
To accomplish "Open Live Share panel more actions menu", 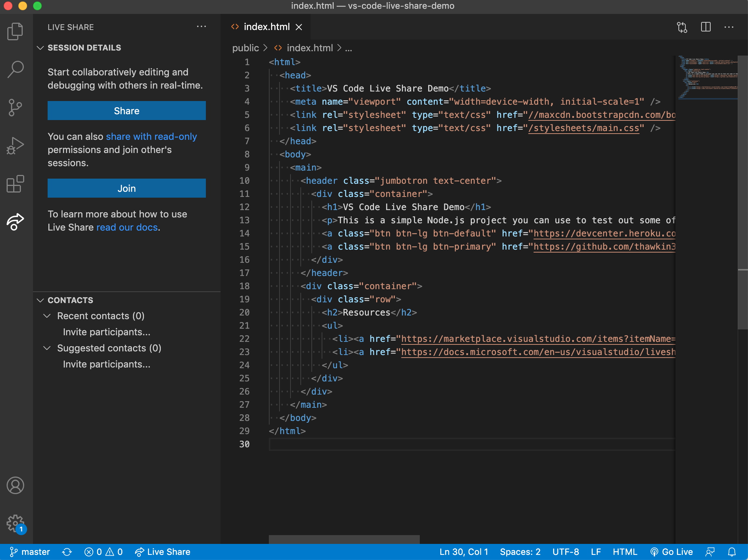I will (x=201, y=27).
